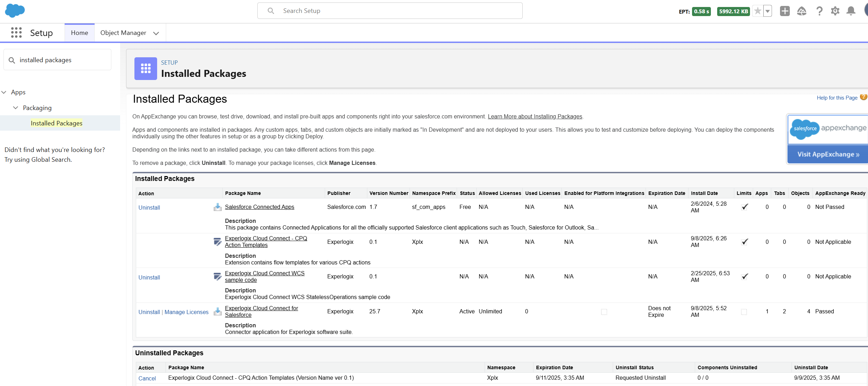Open the Help question mark icon

point(819,11)
